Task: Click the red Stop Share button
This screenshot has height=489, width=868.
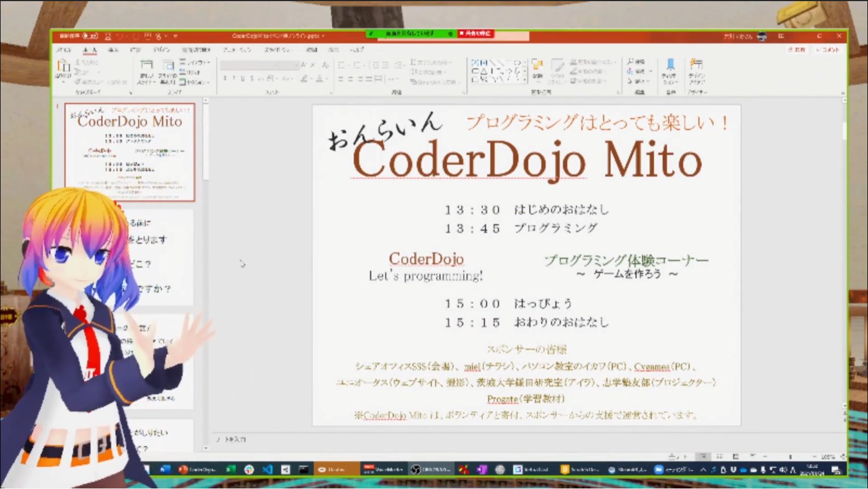Action: [475, 34]
